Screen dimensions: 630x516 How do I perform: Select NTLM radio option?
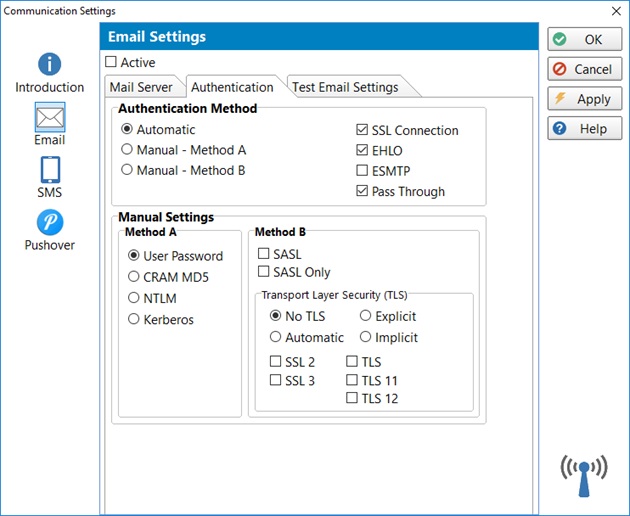[x=134, y=298]
